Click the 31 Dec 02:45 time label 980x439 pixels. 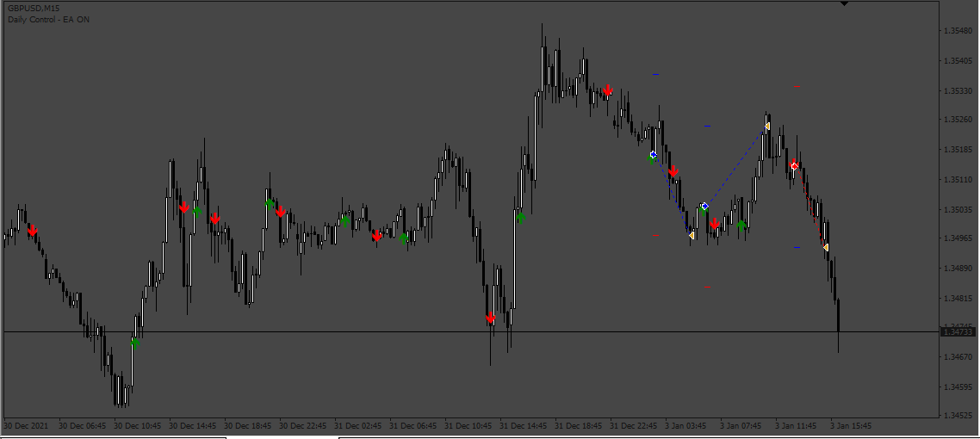click(357, 426)
